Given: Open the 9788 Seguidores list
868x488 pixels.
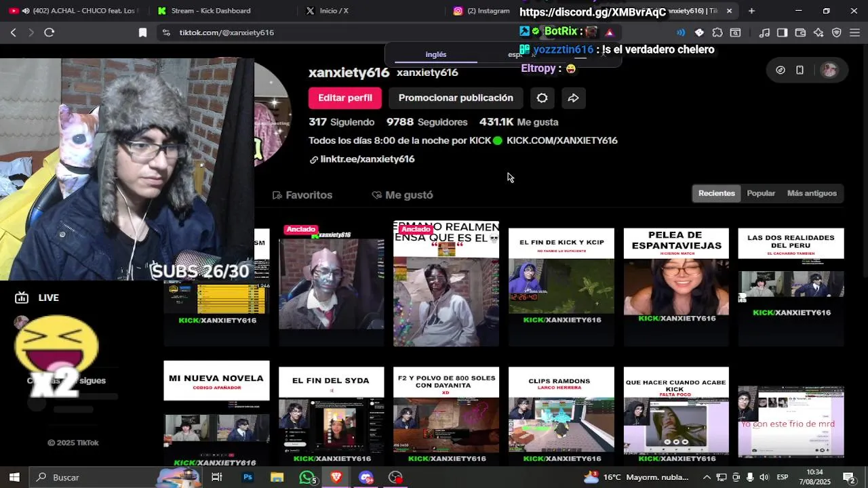Looking at the screenshot, I should point(427,122).
